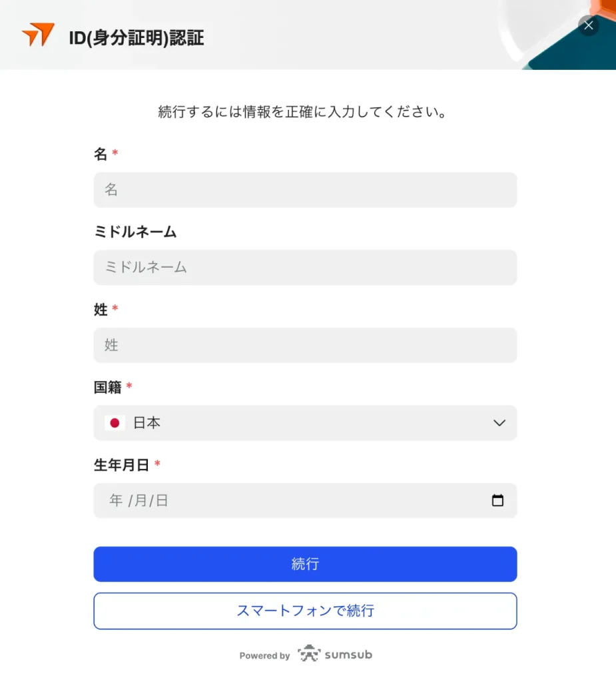Click inside the 姓 surname field
Image resolution: width=616 pixels, height=682 pixels.
305,345
